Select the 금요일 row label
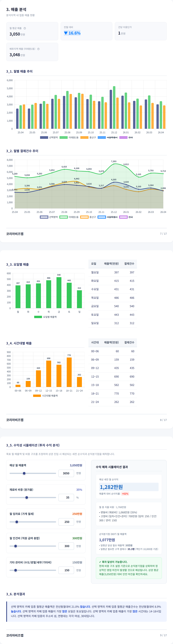Screen dimensions: 173x644 (95, 306)
